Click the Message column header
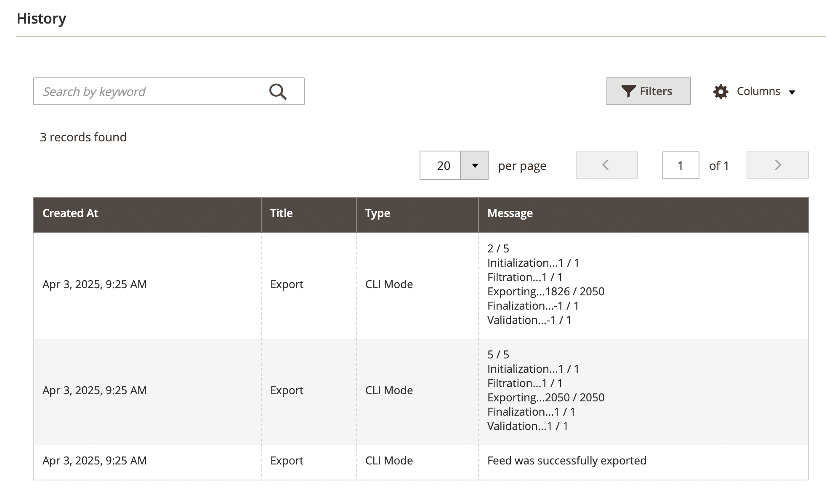The height and width of the screenshot is (504, 840). tap(510, 213)
